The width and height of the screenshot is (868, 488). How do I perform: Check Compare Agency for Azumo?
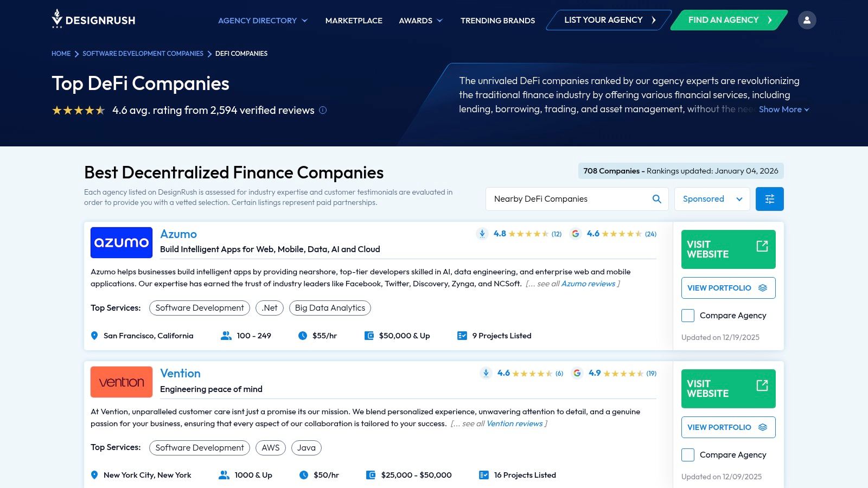[688, 316]
